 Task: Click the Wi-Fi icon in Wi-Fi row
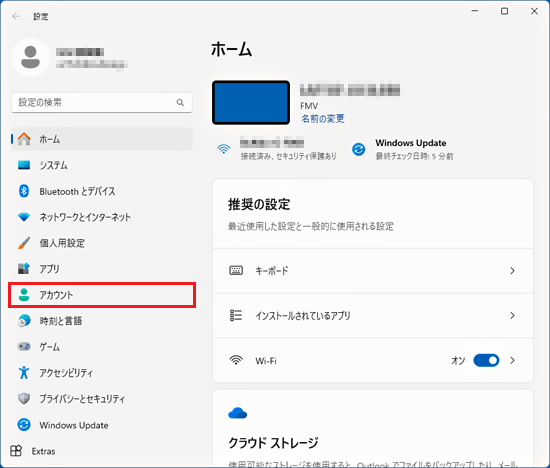coord(236,360)
